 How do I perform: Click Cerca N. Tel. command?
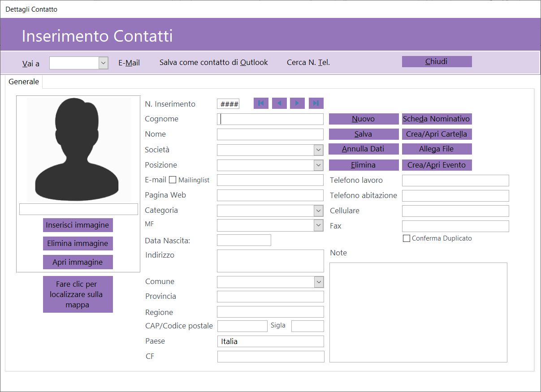point(308,62)
